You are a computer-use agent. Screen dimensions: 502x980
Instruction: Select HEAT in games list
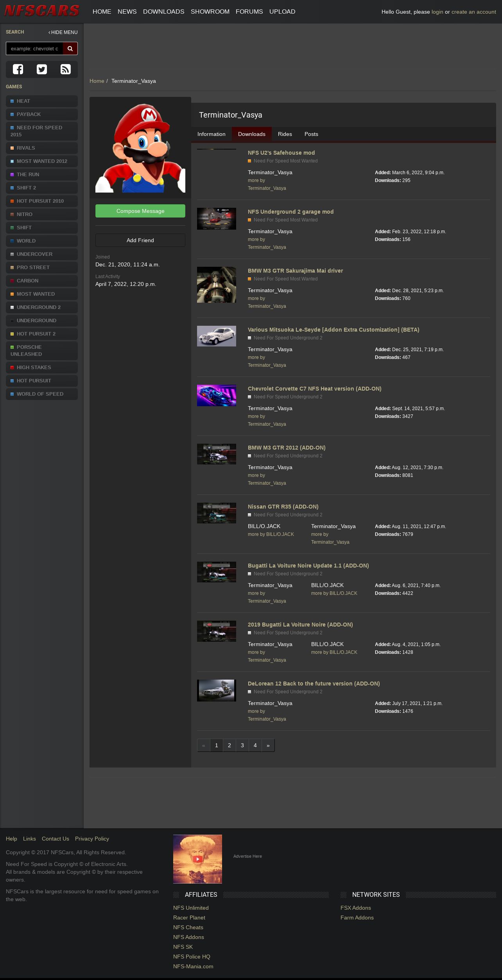42,101
